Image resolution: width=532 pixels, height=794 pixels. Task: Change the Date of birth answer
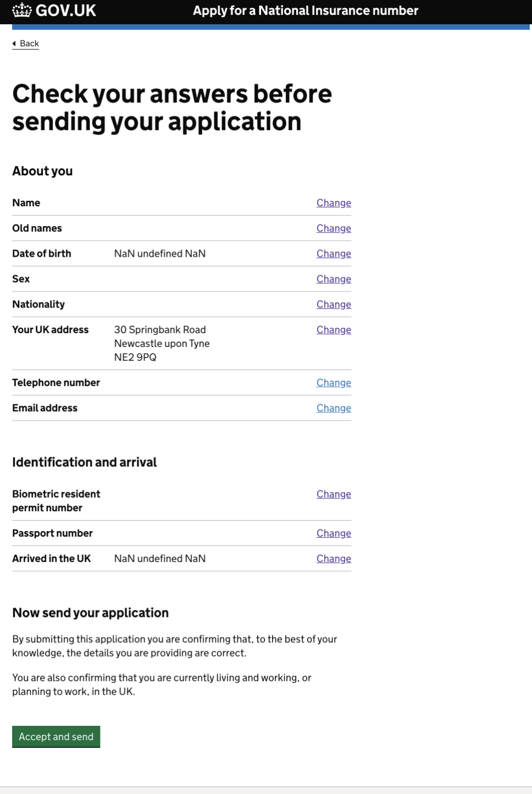334,253
